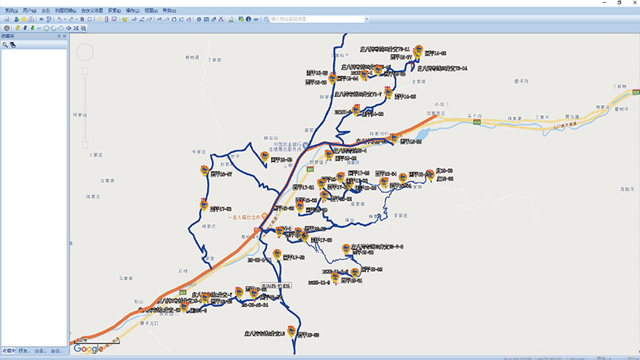Choose the circle drawing tool
The width and height of the screenshot is (640, 360).
[46, 28]
